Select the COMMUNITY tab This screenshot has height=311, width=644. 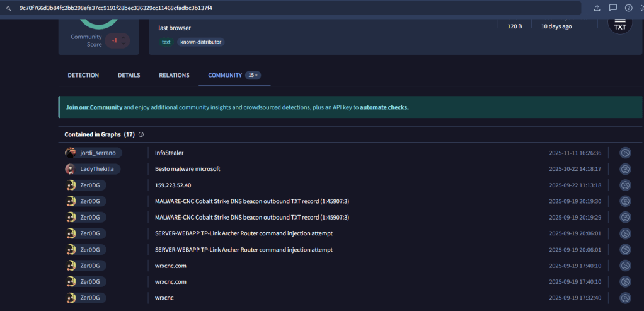click(x=225, y=76)
